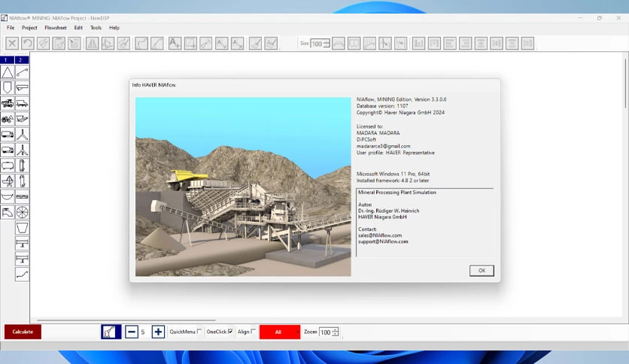Click the 'User profile: HAVER Representative' text
Screen dimensions: 629x364
[396, 153]
